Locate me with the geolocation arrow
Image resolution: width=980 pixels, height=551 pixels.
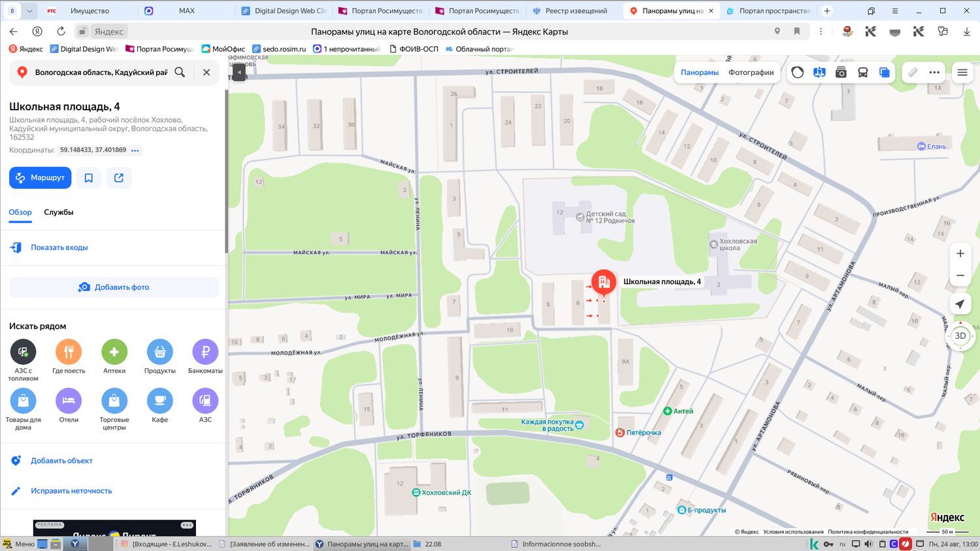[x=960, y=304]
